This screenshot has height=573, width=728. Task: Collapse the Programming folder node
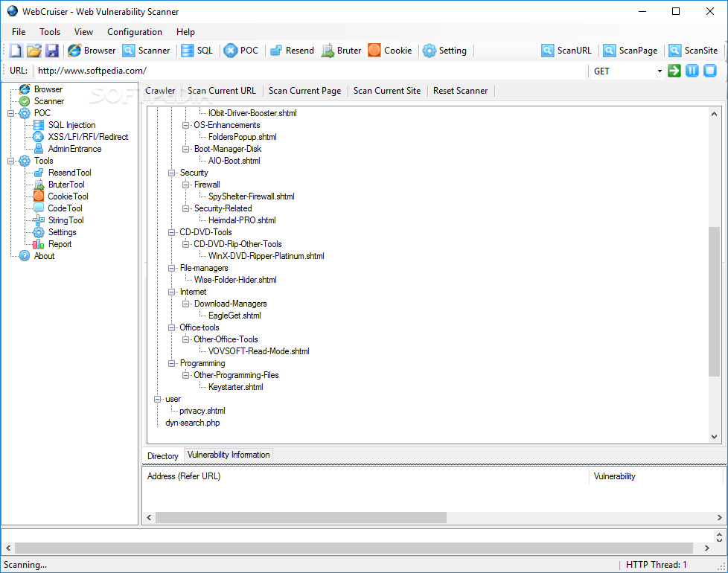(x=171, y=363)
